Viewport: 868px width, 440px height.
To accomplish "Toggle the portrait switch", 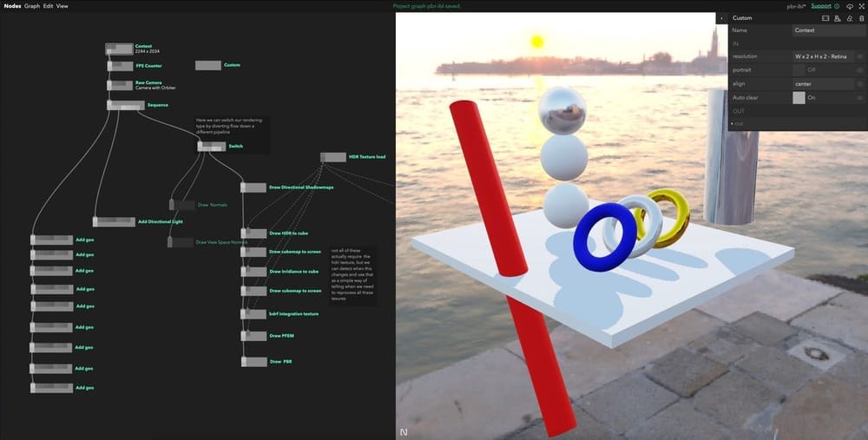I will [x=799, y=69].
